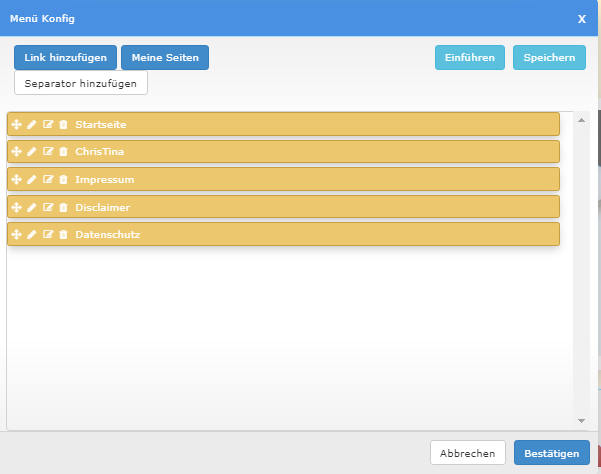601x474 pixels.
Task: Click the scrollbar down arrow in the menu list
Action: pyautogui.click(x=581, y=421)
